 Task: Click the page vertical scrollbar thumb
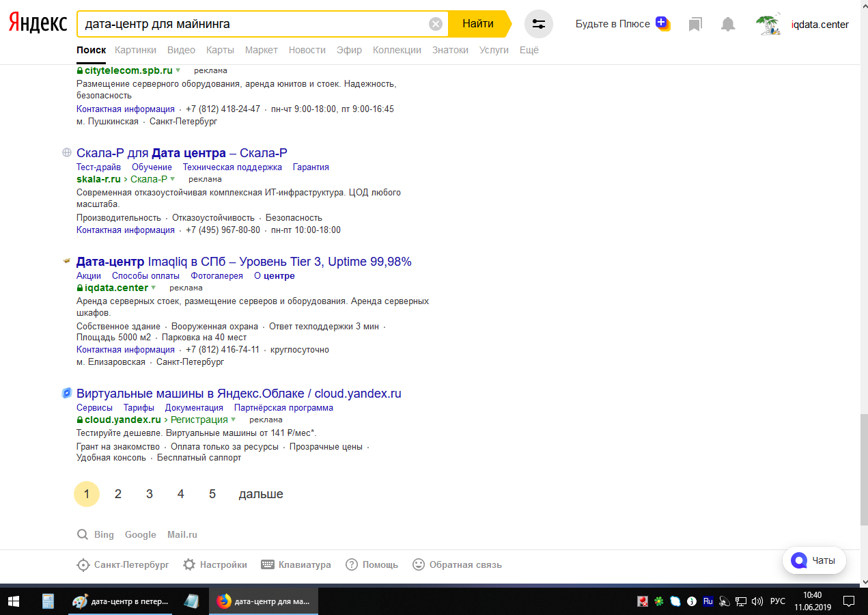coord(864,469)
